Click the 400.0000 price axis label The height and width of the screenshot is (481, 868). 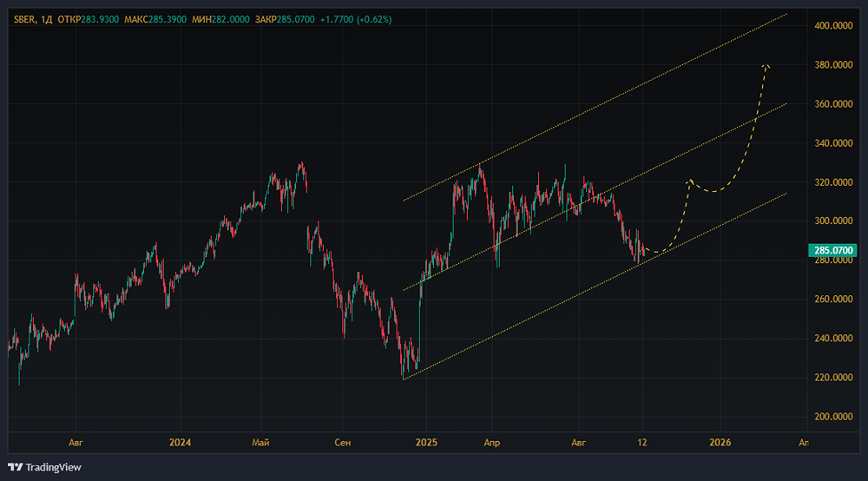(x=833, y=25)
